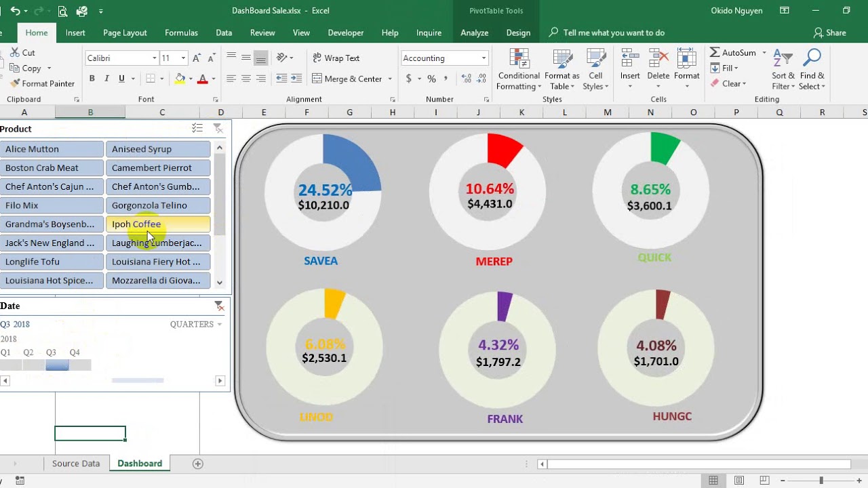Open the Analyze PivotTable tab
The width and height of the screenshot is (868, 488).
click(475, 33)
